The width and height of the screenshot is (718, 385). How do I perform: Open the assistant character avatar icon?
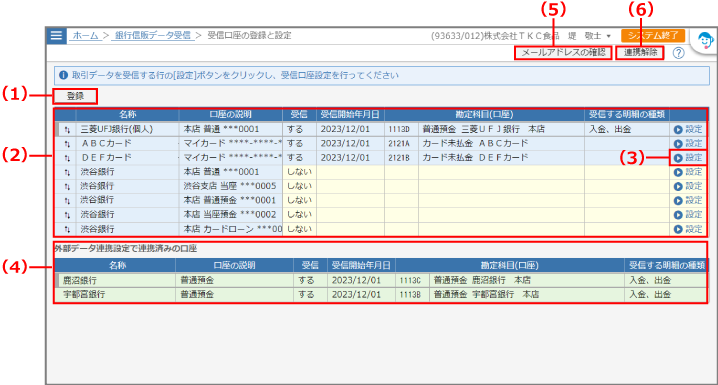(705, 41)
